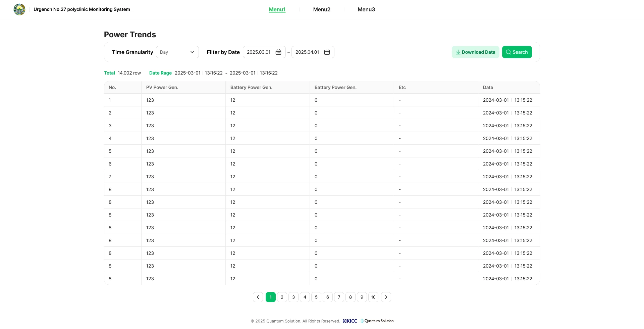The image size is (644, 329).
Task: Click the Download Data button
Action: (476, 52)
